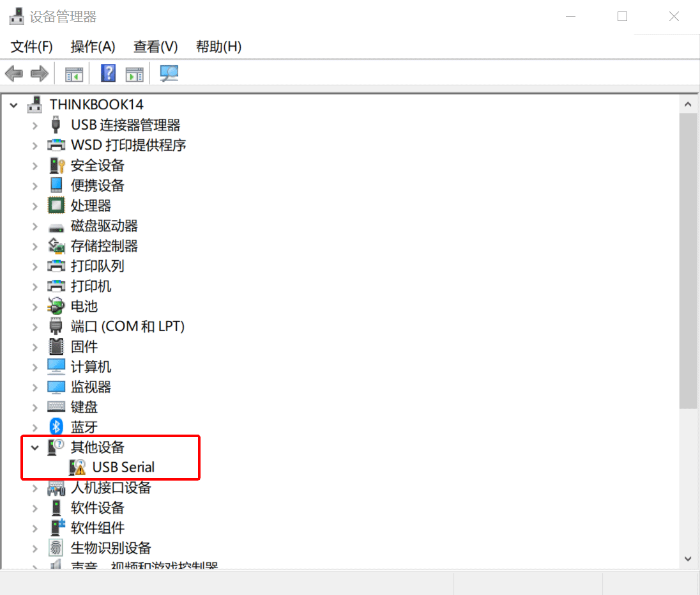
Task: Click the processor (处理器) chip icon
Action: 56,206
